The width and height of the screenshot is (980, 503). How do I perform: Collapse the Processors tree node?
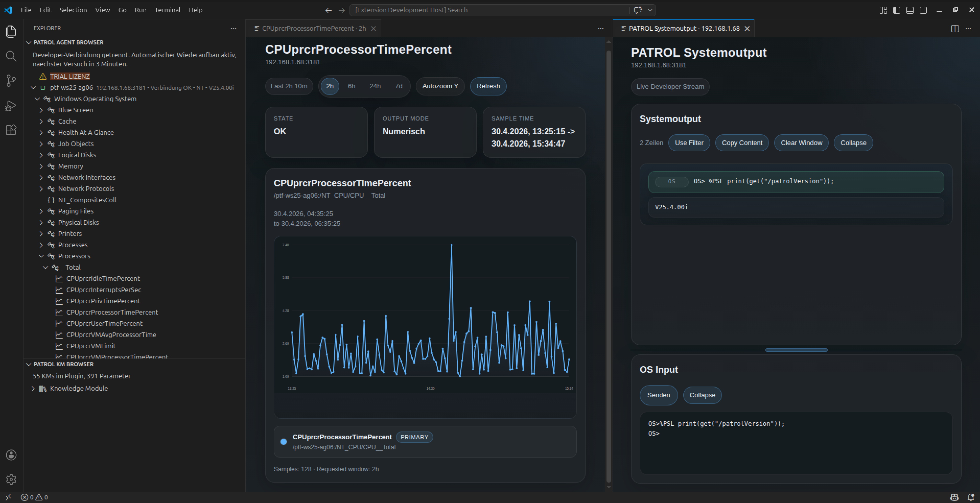pyautogui.click(x=41, y=256)
